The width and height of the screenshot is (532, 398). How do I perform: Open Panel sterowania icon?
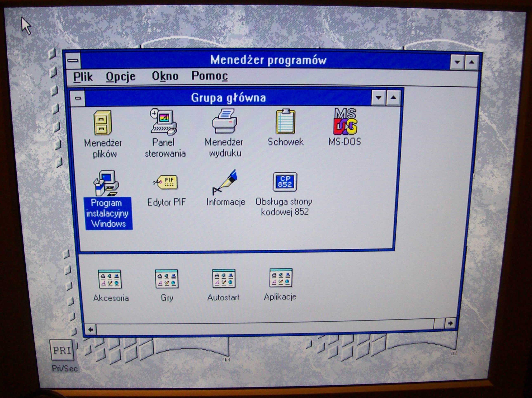[x=164, y=122]
